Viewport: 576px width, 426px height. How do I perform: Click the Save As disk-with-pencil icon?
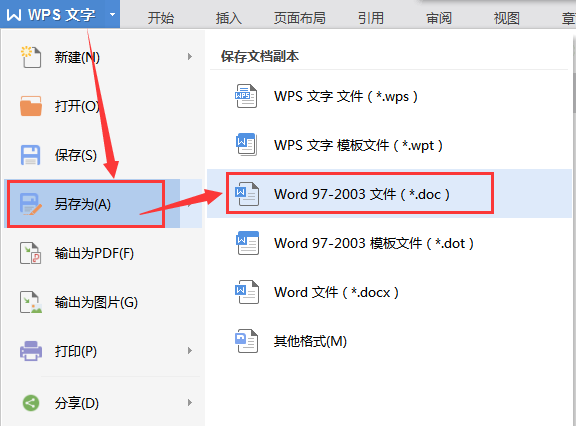click(31, 204)
